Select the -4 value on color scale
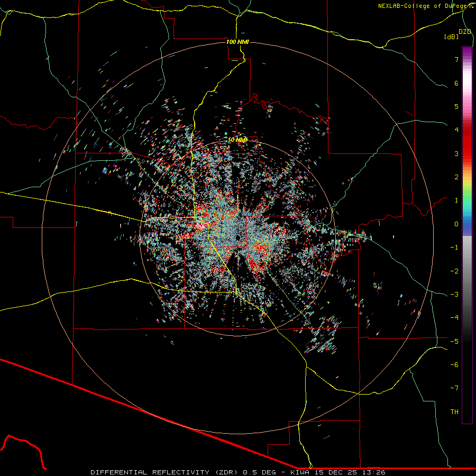476x476 pixels. coord(454,318)
